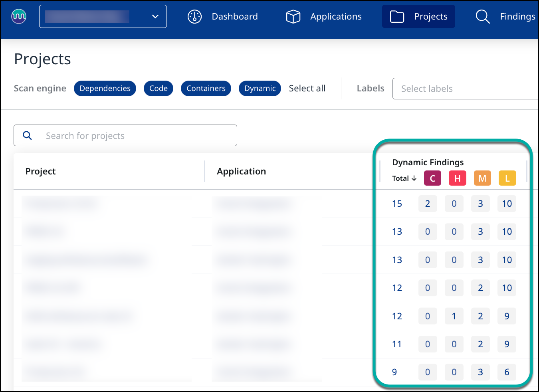Screen dimensions: 539x392
Task: Open the total of 15 findings link
Action: [397, 204]
